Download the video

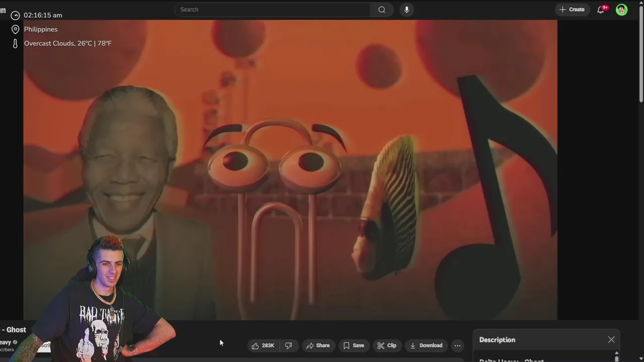pos(426,345)
